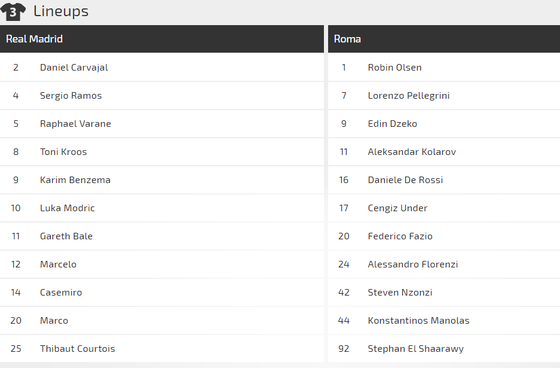Screen dimensions: 560x368
Task: Click Raphael Varane in lineup
Action: [x=75, y=124]
